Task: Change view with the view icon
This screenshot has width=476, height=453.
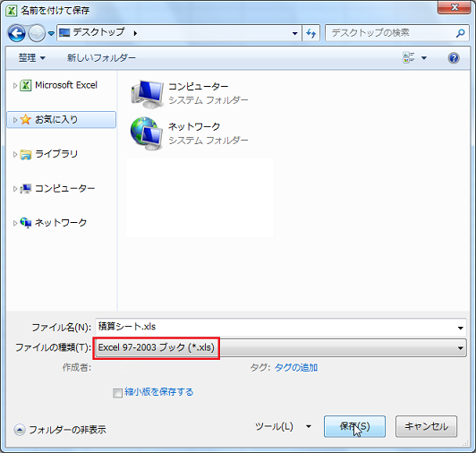Action: (x=409, y=57)
